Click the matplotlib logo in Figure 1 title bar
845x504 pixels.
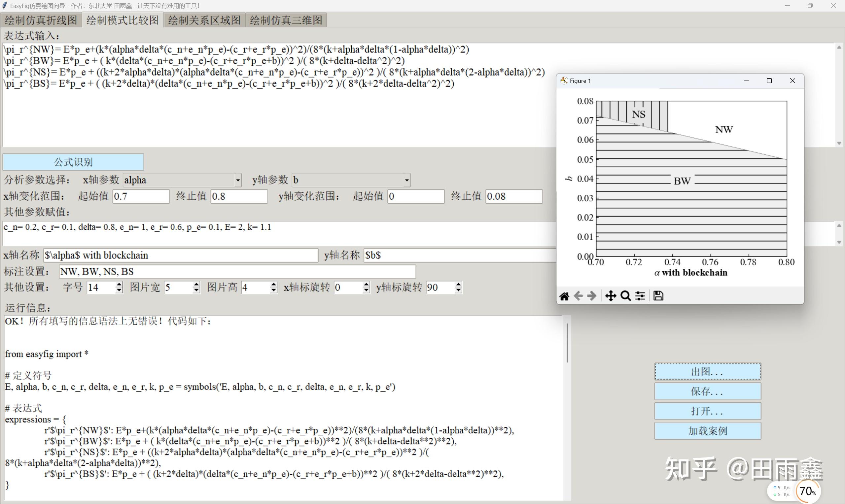coord(564,81)
